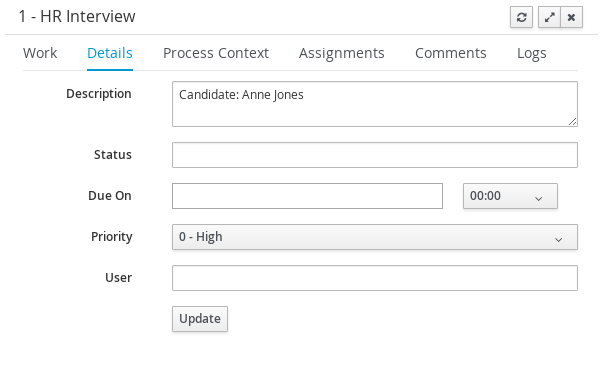Focus the Description text area
602x372 pixels.
tap(375, 104)
